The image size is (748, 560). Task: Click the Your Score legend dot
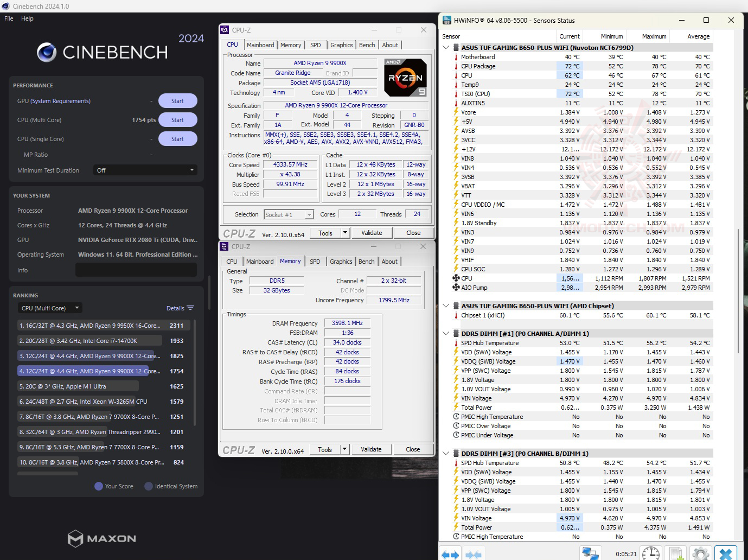tap(99, 486)
